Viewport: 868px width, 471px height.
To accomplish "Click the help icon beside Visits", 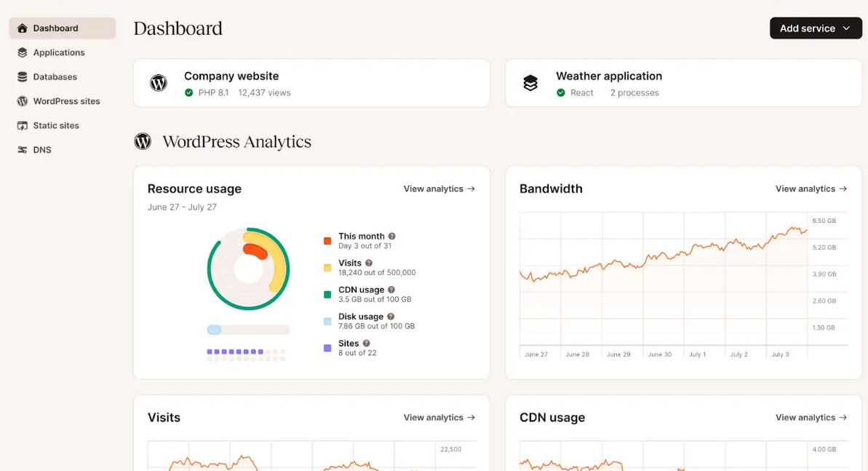I will pos(369,264).
